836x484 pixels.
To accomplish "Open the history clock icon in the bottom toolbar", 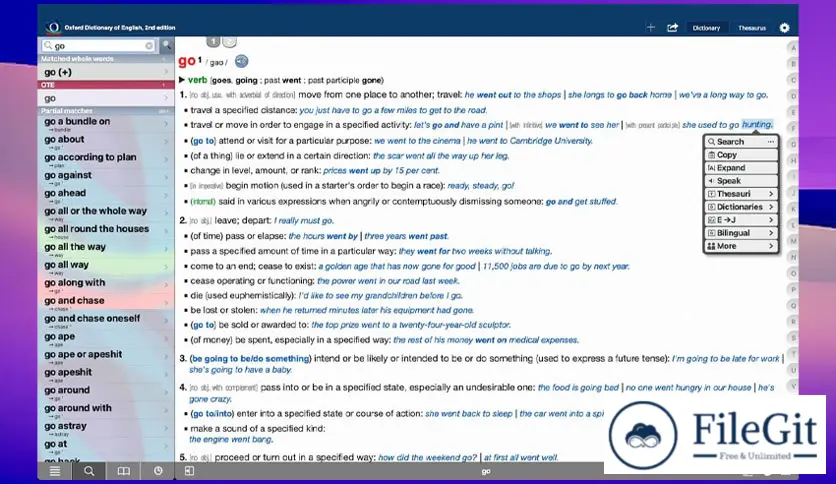I will coord(158,471).
